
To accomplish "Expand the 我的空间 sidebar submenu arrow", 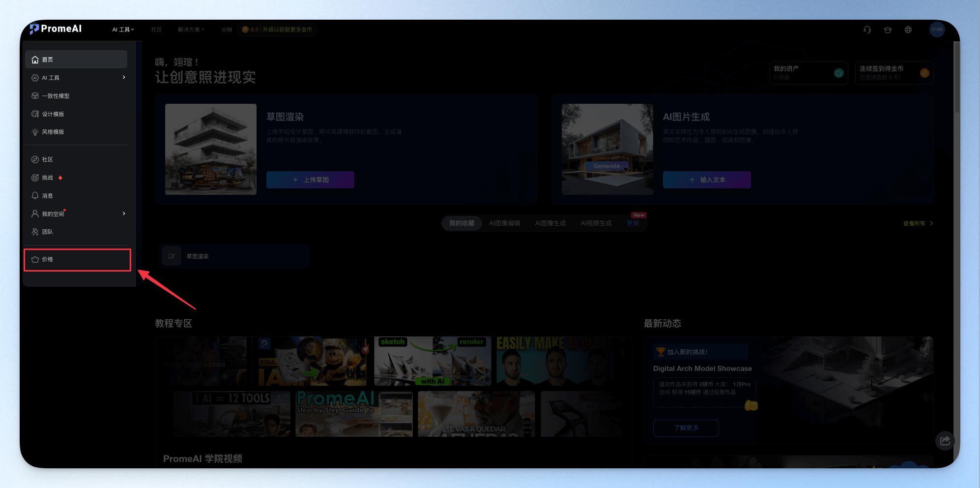I will 124,213.
